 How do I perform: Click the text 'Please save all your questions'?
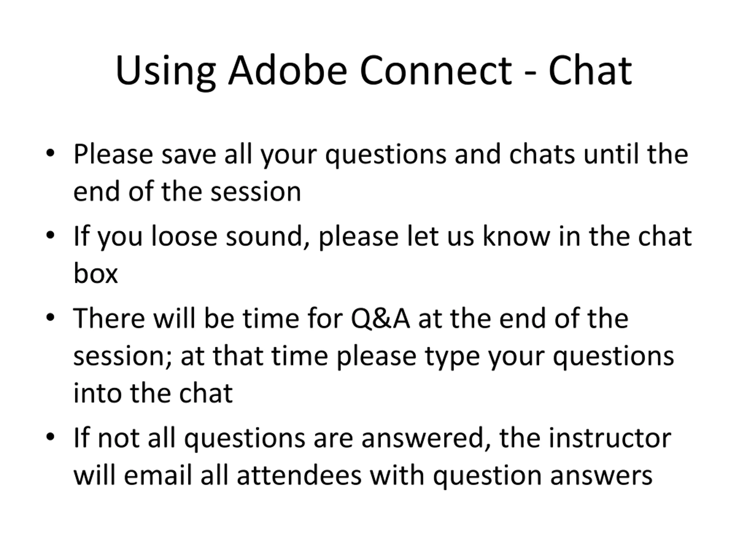click(260, 155)
